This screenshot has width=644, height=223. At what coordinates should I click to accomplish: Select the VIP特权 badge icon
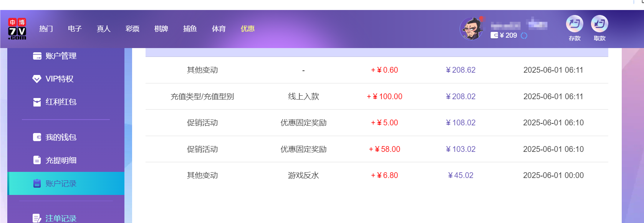[x=36, y=79]
